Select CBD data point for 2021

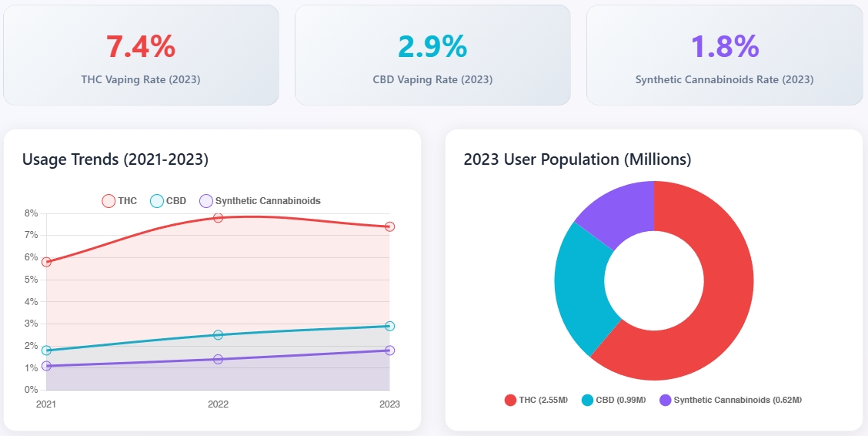tap(46, 350)
